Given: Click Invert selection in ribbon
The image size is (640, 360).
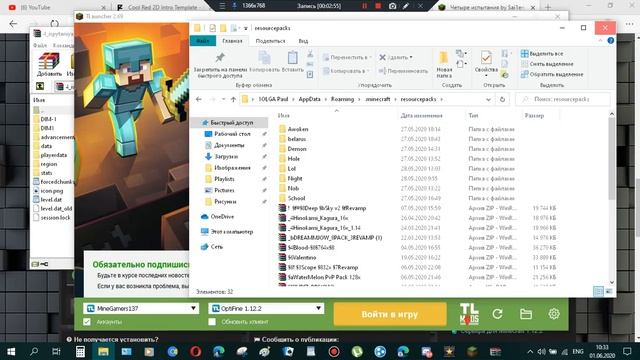Looking at the screenshot, I should pos(552,74).
